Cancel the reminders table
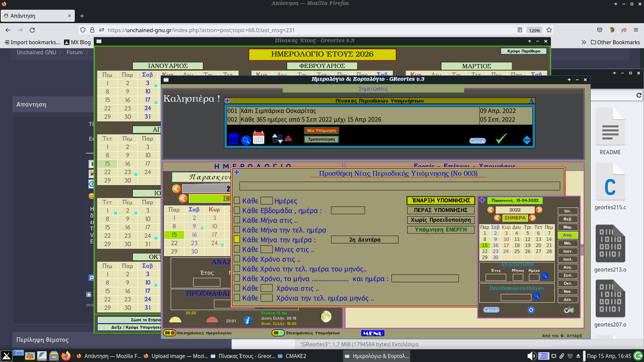The image size is (644, 362). click(477, 141)
